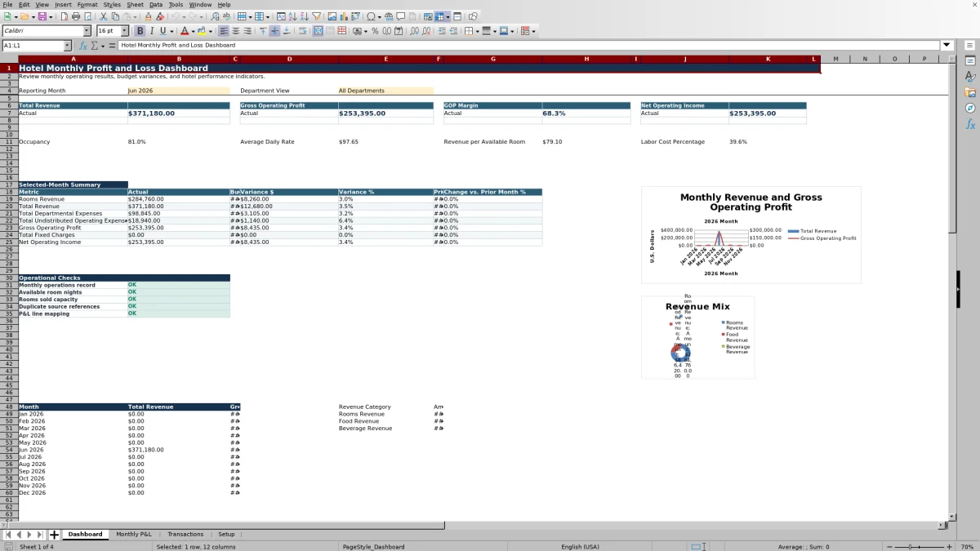Open the Font Name dropdown
The height and width of the screenshot is (551, 980).
coord(87,31)
